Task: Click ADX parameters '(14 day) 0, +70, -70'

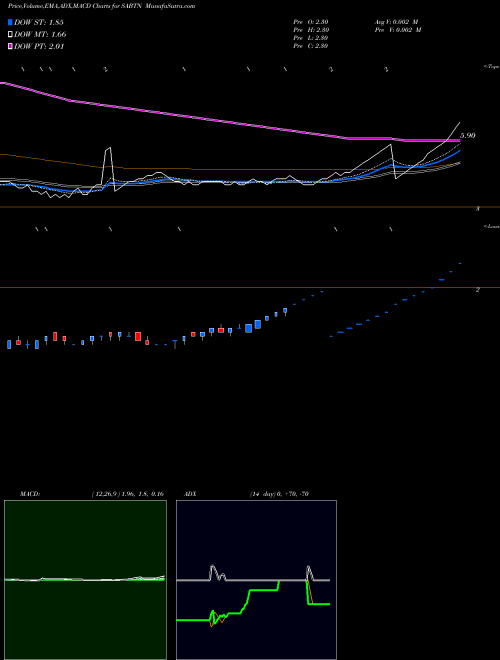Action: click(279, 494)
